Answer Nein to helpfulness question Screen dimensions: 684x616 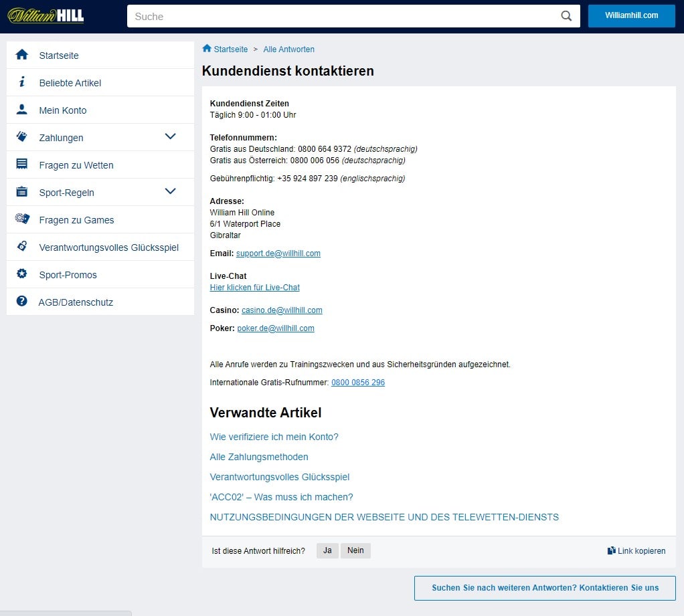click(x=355, y=550)
